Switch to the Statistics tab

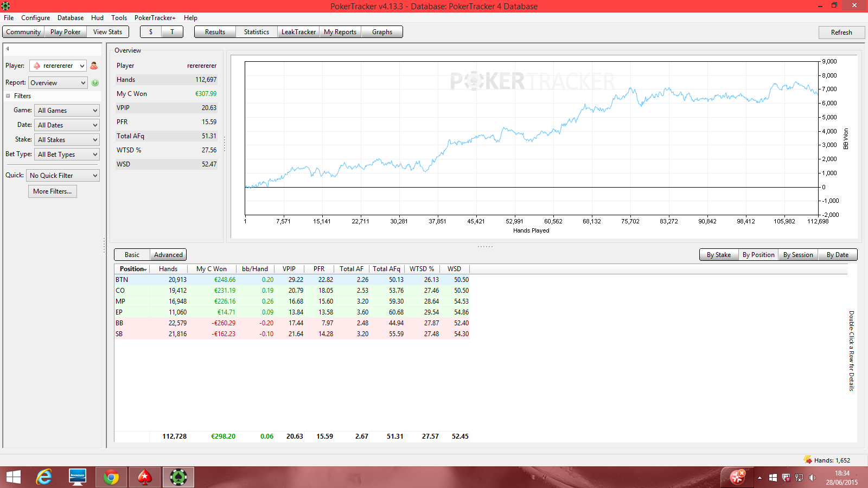(257, 32)
